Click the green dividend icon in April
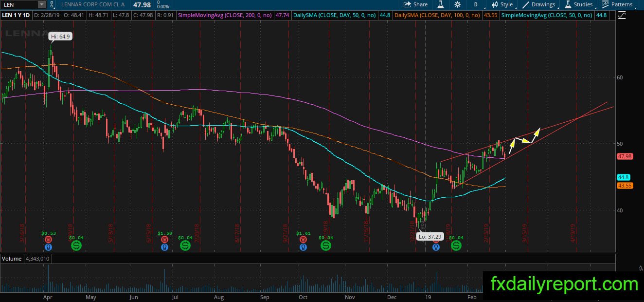The height and width of the screenshot is (302, 644). pos(76,245)
